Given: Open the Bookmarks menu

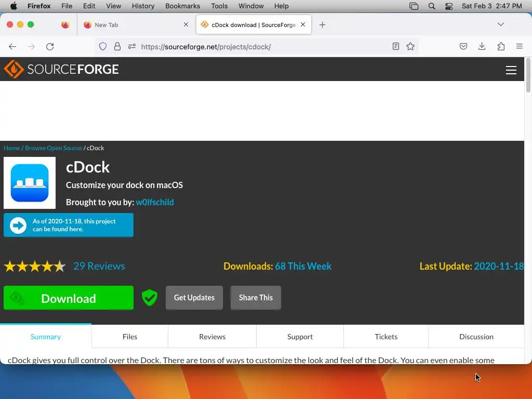Looking at the screenshot, I should [x=182, y=6].
